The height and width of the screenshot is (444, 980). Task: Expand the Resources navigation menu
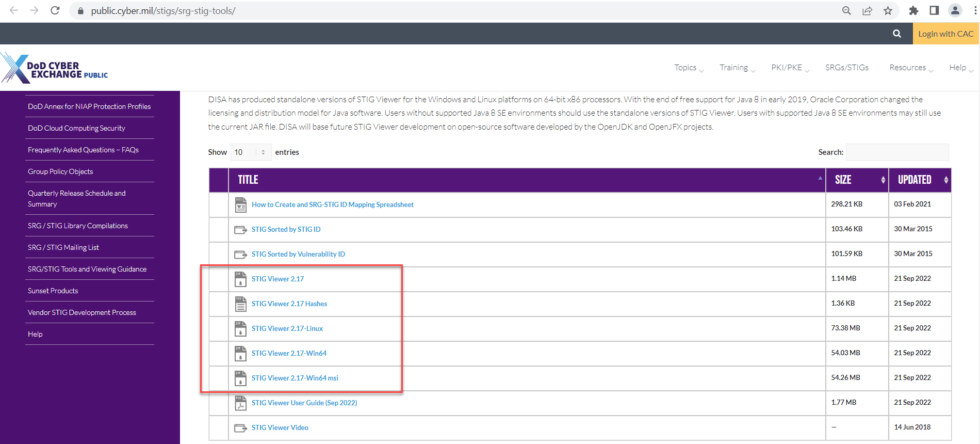[911, 68]
